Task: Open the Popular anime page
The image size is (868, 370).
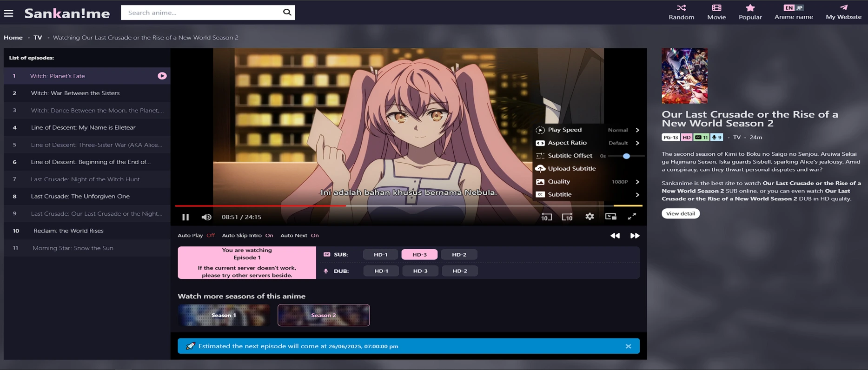Action: click(x=750, y=12)
